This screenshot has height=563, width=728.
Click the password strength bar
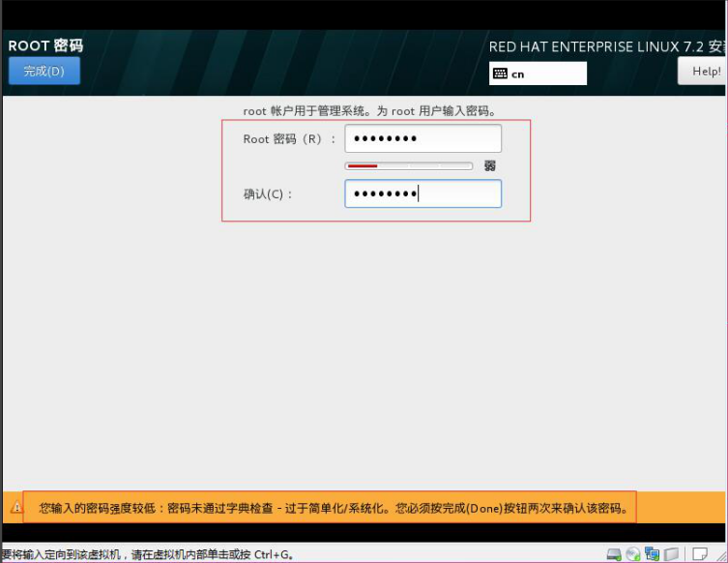coord(409,165)
